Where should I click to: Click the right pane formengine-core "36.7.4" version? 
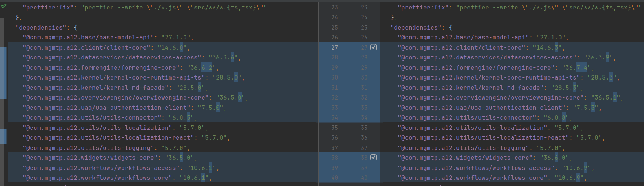(x=576, y=67)
